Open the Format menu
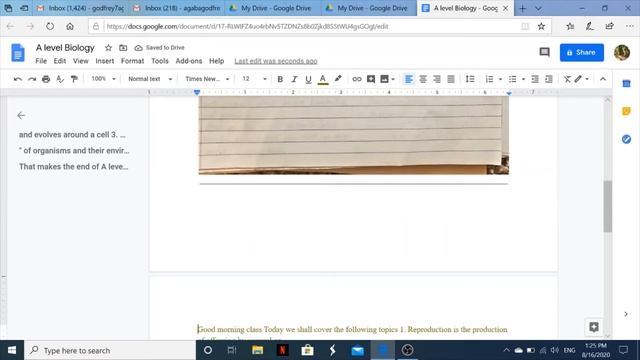The image size is (640, 360). 132,61
